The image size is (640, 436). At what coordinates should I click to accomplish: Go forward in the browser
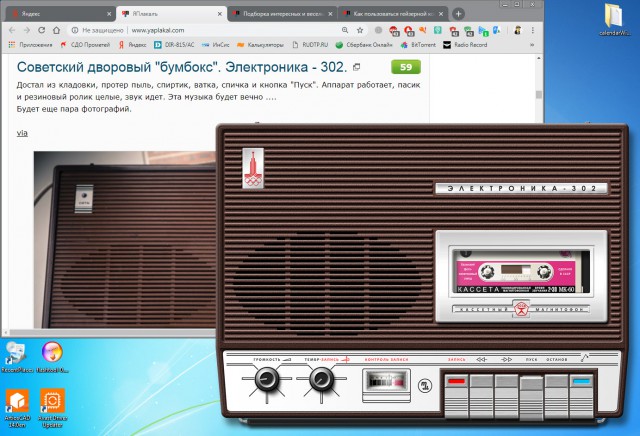click(x=27, y=30)
